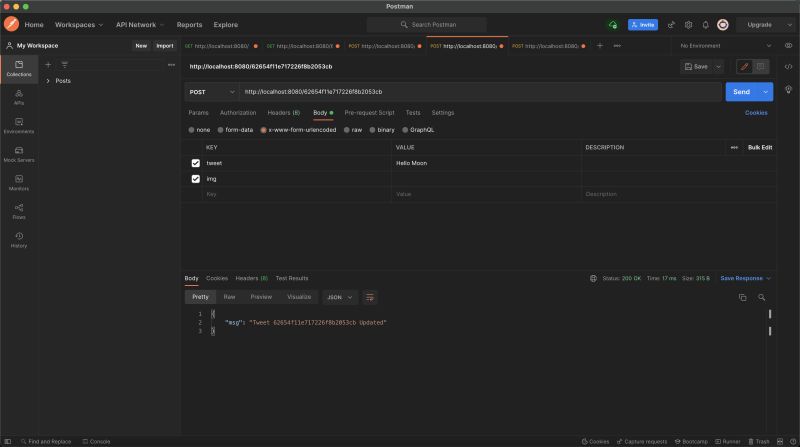Open the API Network dropdown menu
The image size is (800, 447).
tap(140, 24)
